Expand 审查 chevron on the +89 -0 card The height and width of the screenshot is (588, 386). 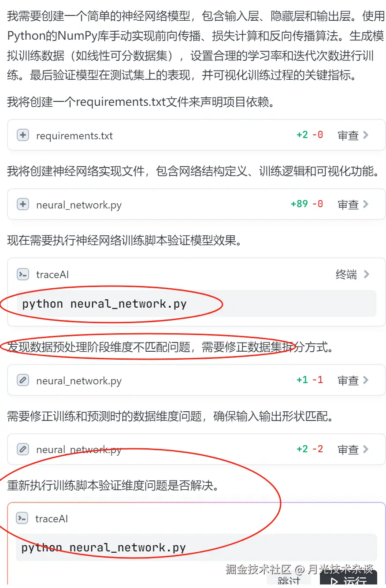click(365, 204)
